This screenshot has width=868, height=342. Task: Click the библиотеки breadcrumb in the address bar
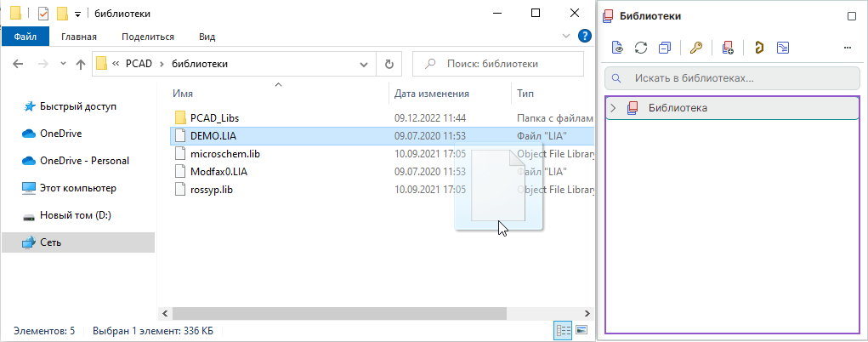coord(200,64)
